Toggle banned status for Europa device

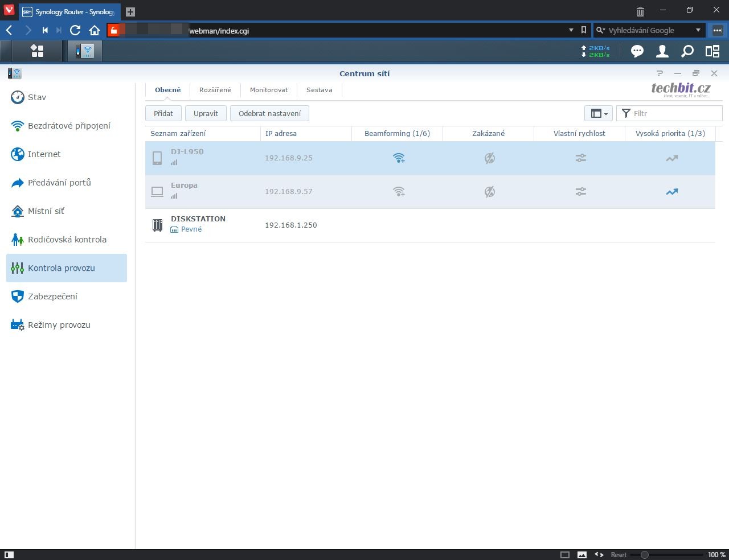coord(489,192)
